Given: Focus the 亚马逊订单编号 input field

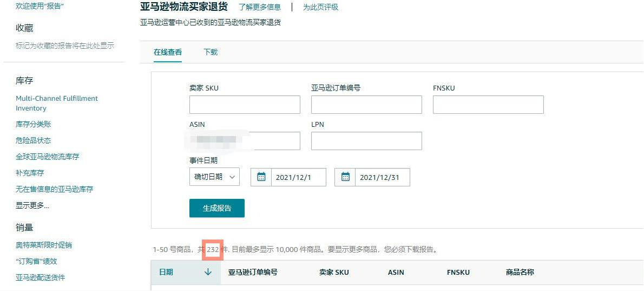Looking at the screenshot, I should point(366,105).
